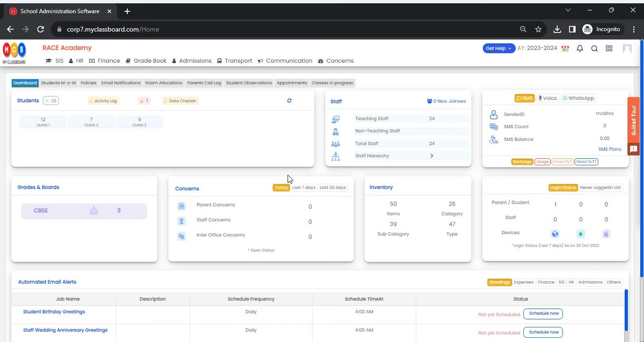Switch messaging panel to Voice
This screenshot has width=644, height=342.
[x=547, y=98]
